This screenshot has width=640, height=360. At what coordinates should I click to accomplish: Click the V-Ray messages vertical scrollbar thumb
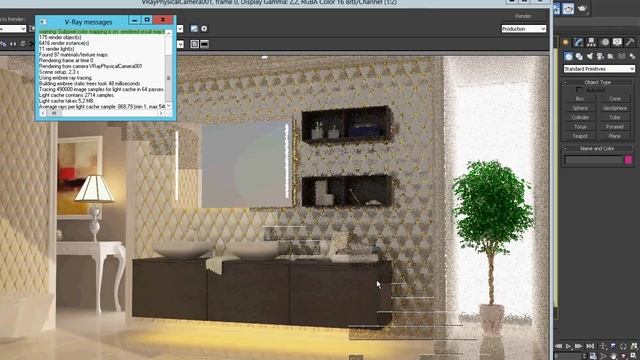(169, 78)
